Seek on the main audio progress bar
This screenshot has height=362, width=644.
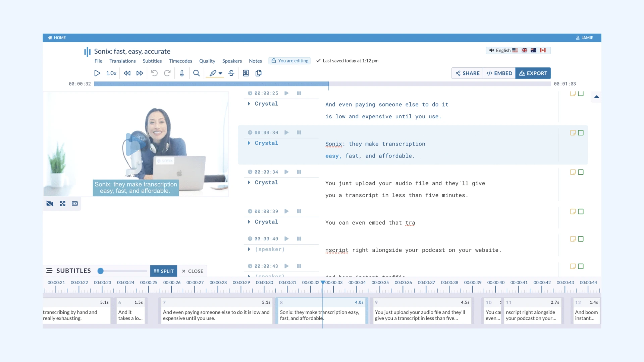tap(322, 84)
